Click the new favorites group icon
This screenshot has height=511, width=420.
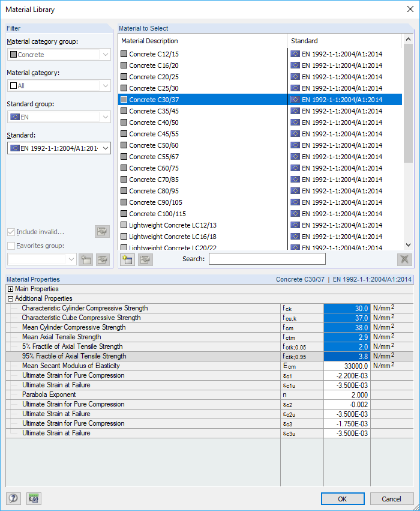click(86, 260)
